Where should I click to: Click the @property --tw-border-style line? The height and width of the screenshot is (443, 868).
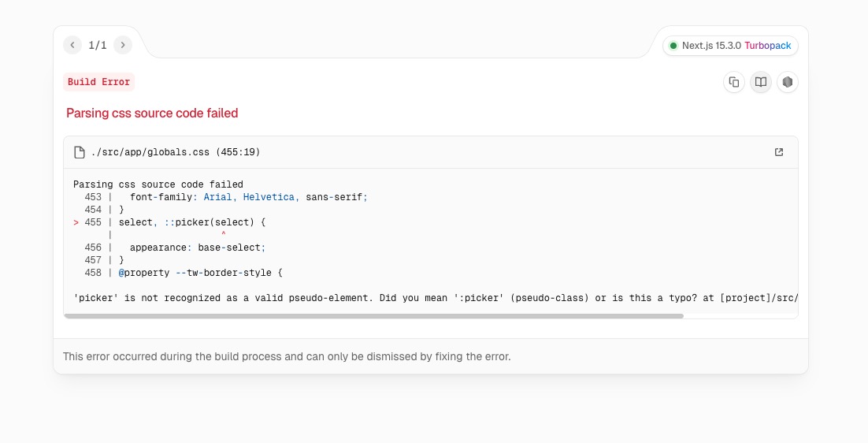coord(200,273)
